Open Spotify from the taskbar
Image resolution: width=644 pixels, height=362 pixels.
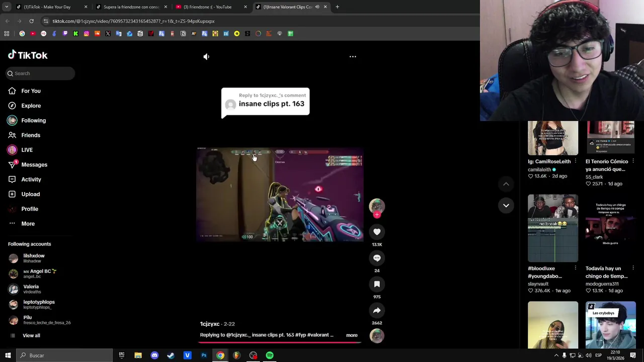click(270, 355)
